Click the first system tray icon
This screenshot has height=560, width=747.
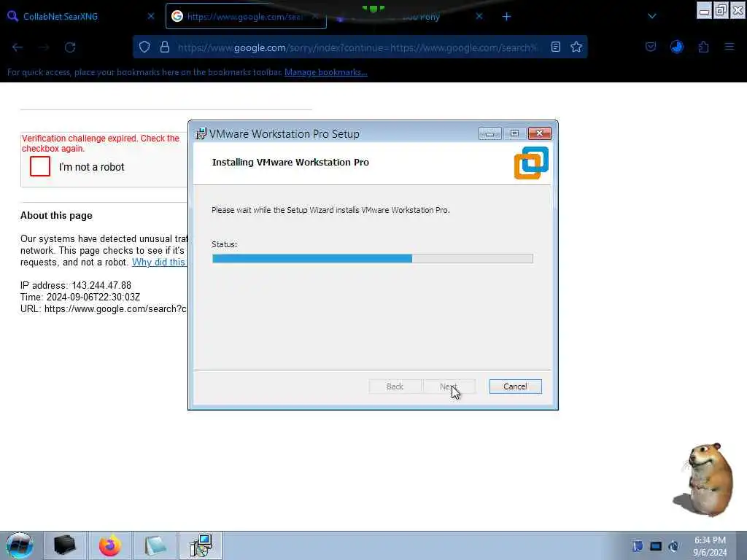[x=638, y=546]
